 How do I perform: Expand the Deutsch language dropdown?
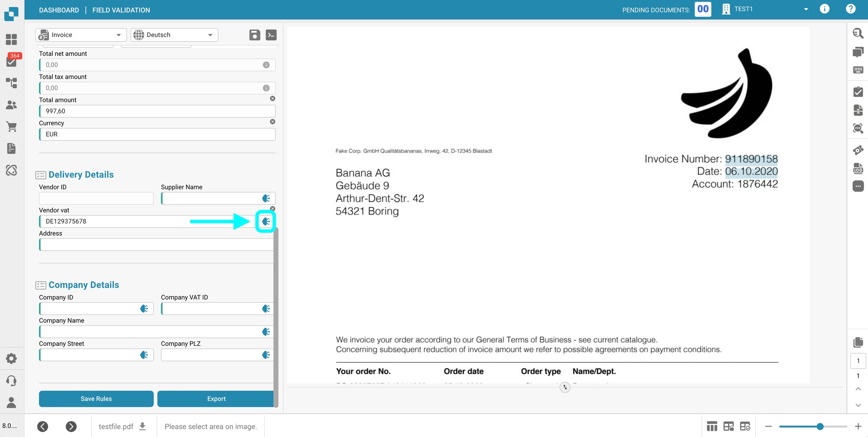click(174, 35)
